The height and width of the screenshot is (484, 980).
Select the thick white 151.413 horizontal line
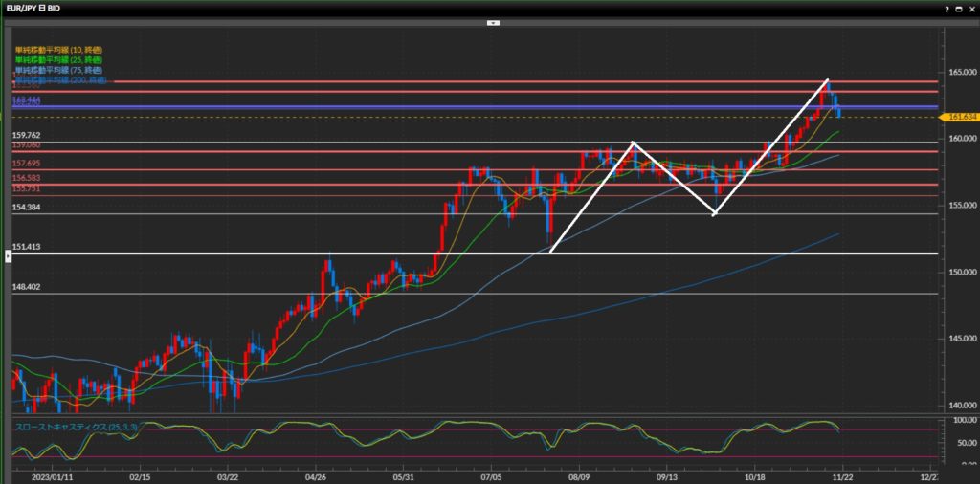[x=479, y=253]
